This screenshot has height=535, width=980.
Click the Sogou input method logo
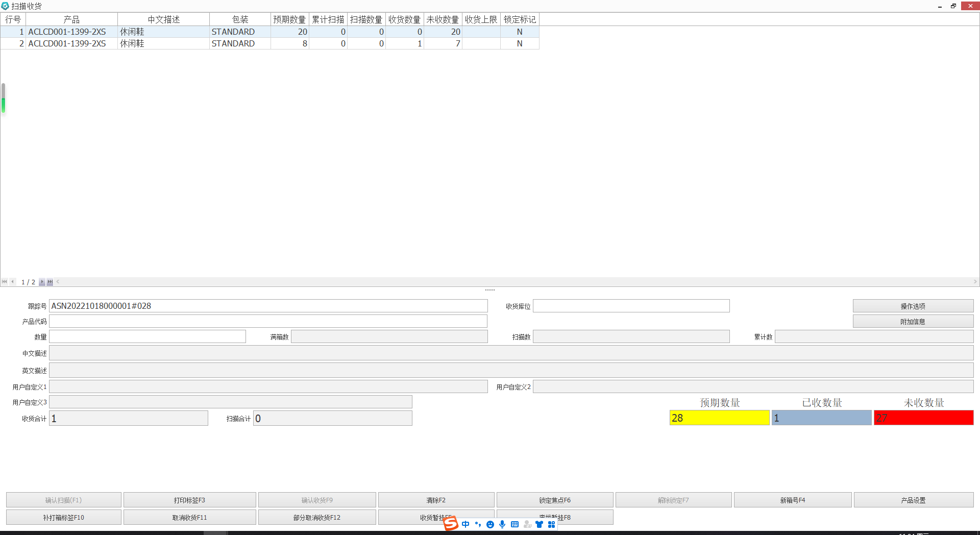(451, 523)
